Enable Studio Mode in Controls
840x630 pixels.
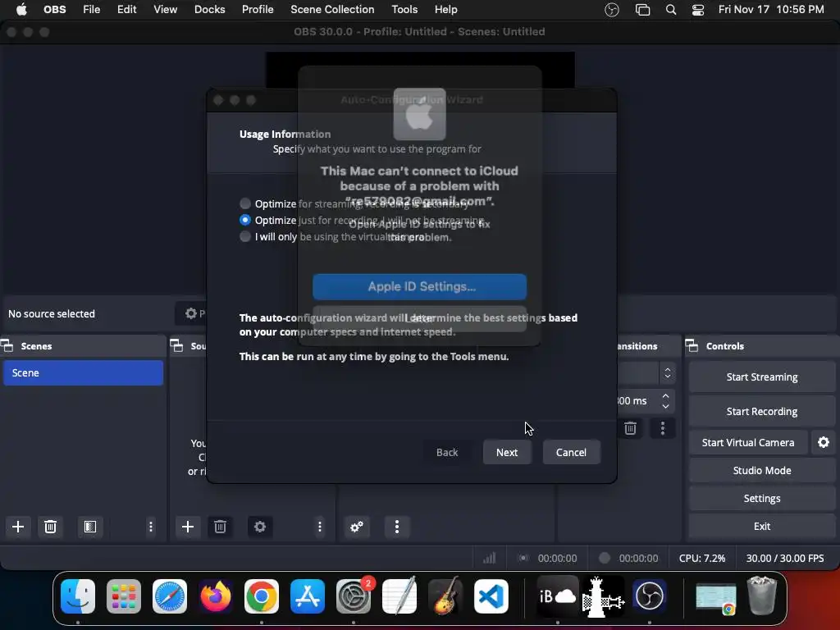[x=762, y=470]
